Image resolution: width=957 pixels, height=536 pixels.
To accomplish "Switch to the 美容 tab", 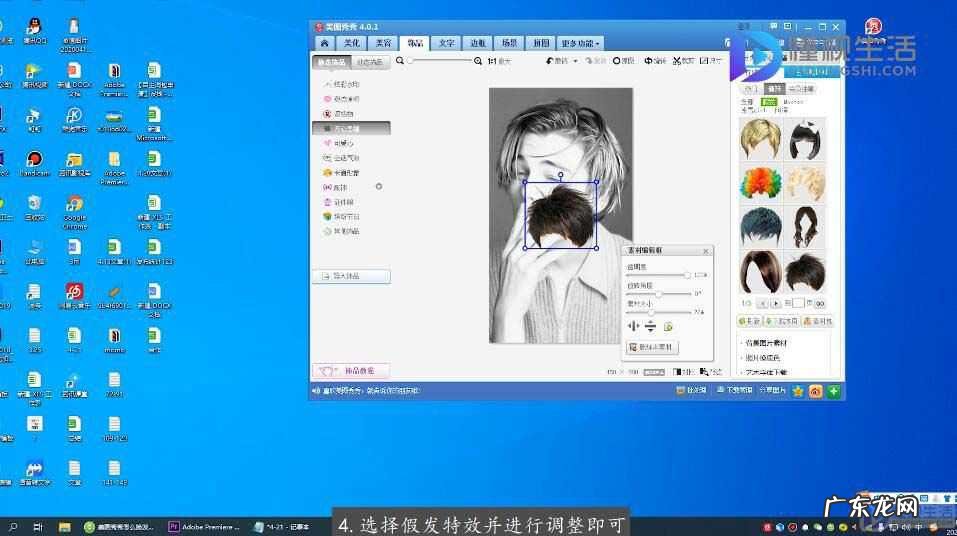I will tap(383, 43).
